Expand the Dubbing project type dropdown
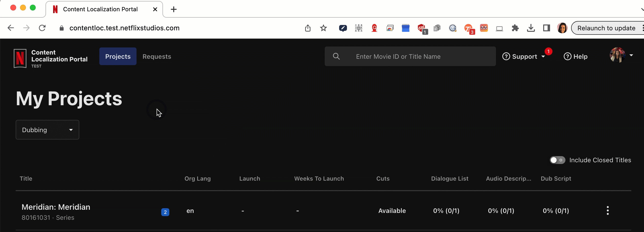The height and width of the screenshot is (232, 644). (47, 130)
